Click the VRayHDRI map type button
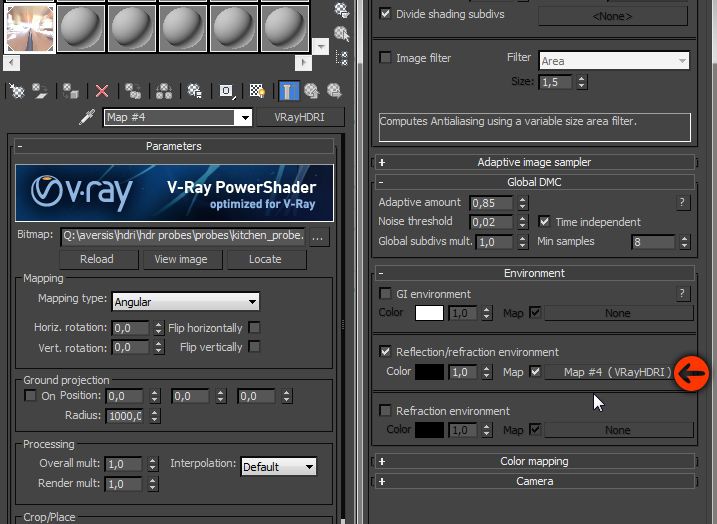The image size is (717, 524). point(300,117)
